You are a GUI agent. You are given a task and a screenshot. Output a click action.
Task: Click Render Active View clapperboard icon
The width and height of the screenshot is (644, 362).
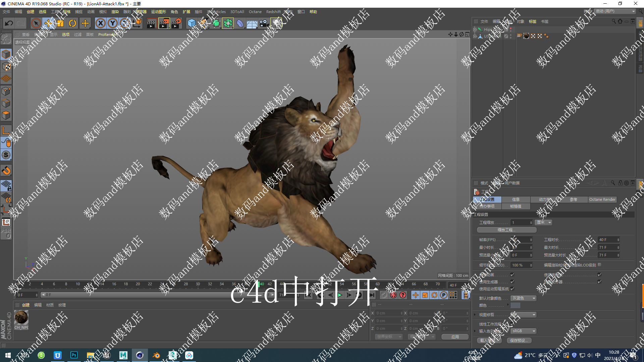point(152,23)
